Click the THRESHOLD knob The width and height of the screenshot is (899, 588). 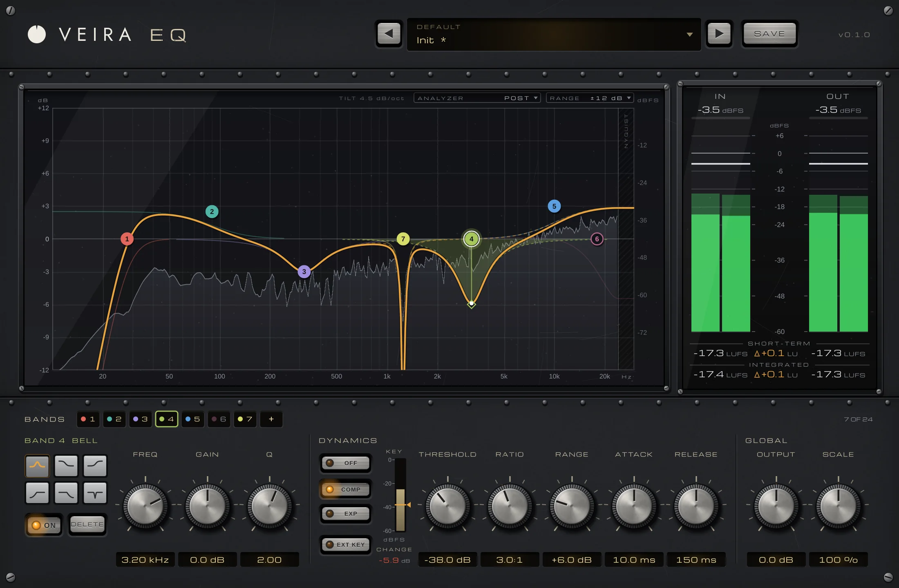tap(447, 506)
